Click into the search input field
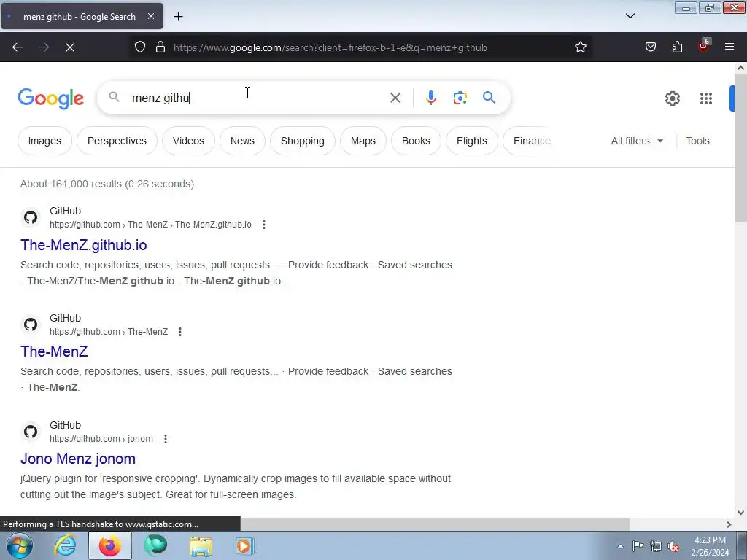Viewport: 747px width, 560px height. coord(255,98)
